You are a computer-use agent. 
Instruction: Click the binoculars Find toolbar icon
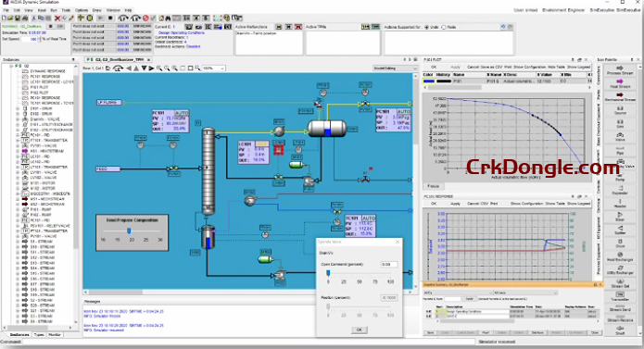(168, 18)
